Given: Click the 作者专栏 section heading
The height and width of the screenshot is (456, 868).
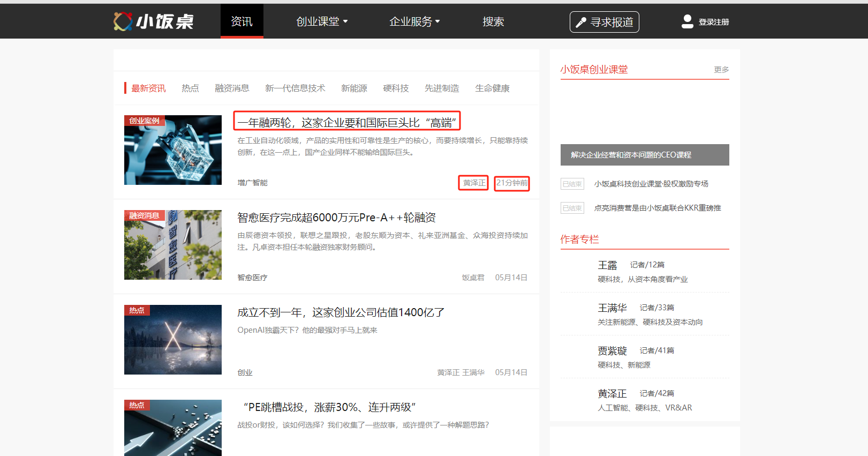Looking at the screenshot, I should coord(579,239).
